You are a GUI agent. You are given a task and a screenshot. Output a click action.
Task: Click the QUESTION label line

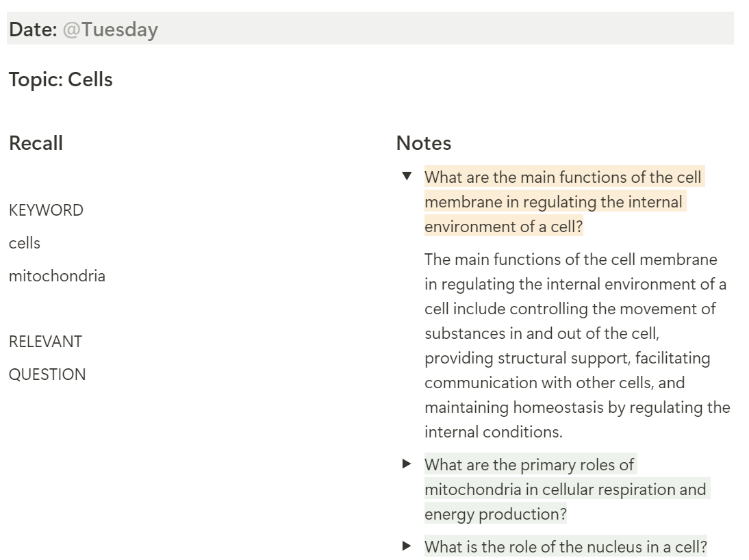(x=47, y=374)
